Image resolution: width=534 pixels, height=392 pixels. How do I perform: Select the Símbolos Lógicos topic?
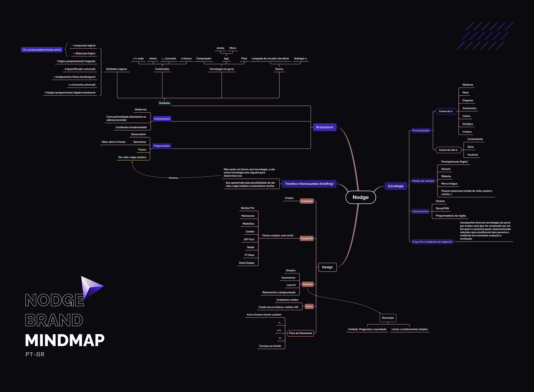[117, 69]
